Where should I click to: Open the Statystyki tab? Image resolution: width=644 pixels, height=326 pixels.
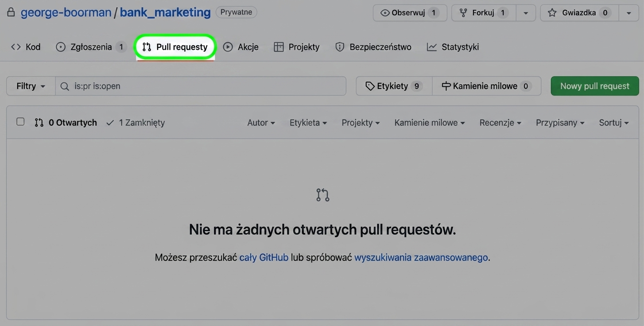click(x=453, y=47)
